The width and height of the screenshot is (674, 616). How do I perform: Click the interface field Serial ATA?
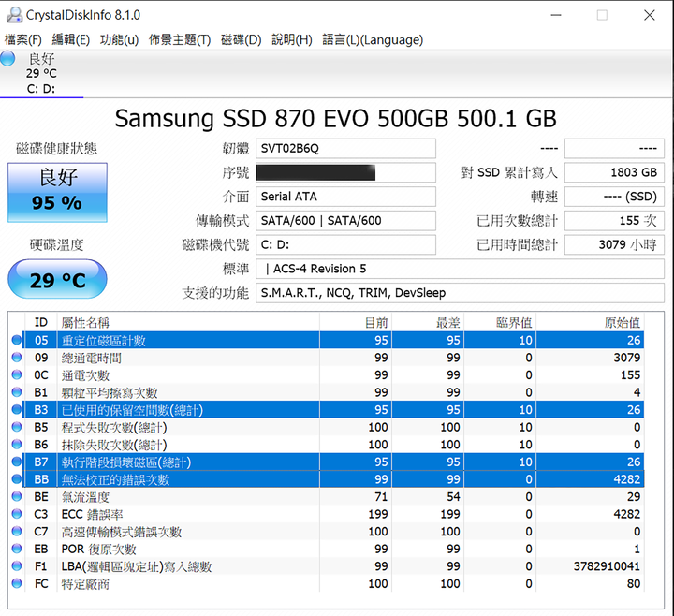coord(345,197)
